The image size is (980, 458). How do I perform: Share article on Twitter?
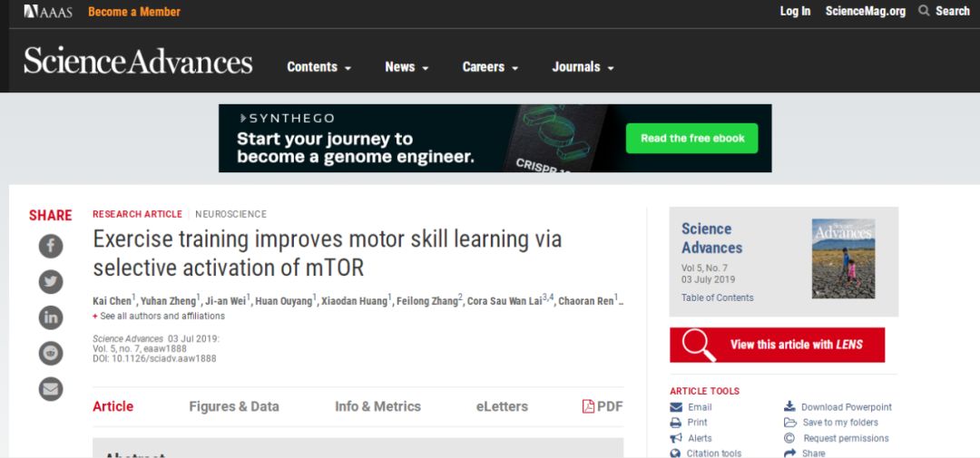pos(51,282)
